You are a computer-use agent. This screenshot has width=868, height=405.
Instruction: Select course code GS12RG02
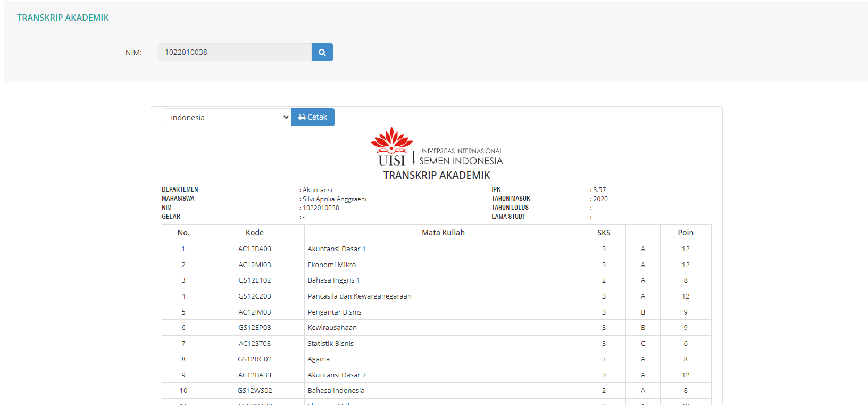(255, 359)
